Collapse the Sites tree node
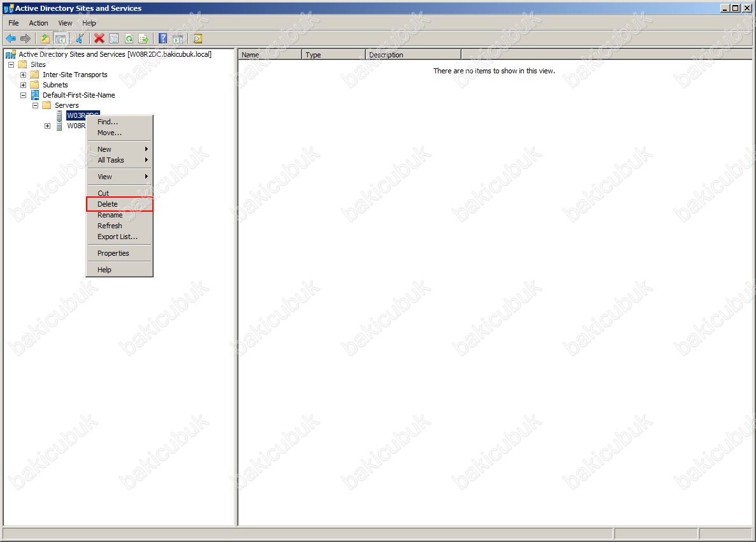The width and height of the screenshot is (756, 542). pos(11,64)
